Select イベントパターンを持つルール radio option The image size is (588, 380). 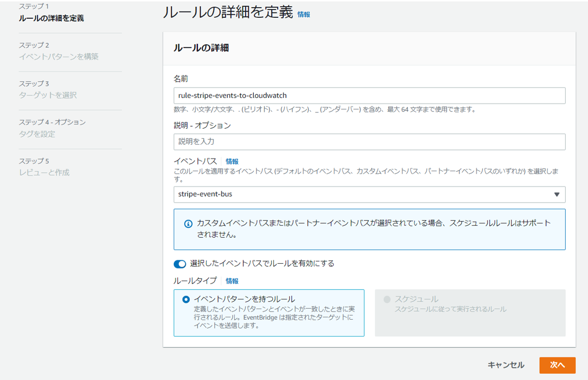tap(186, 299)
